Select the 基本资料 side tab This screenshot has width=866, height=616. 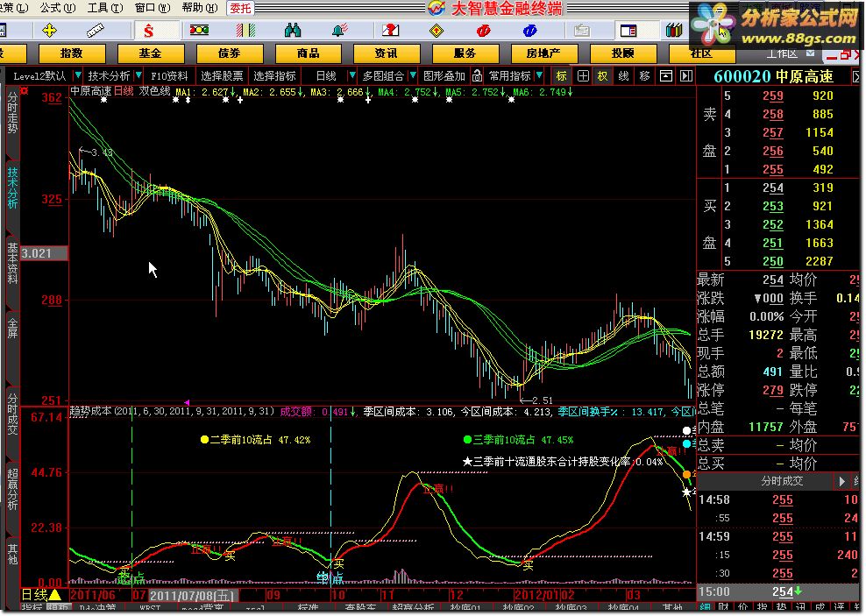[12, 263]
